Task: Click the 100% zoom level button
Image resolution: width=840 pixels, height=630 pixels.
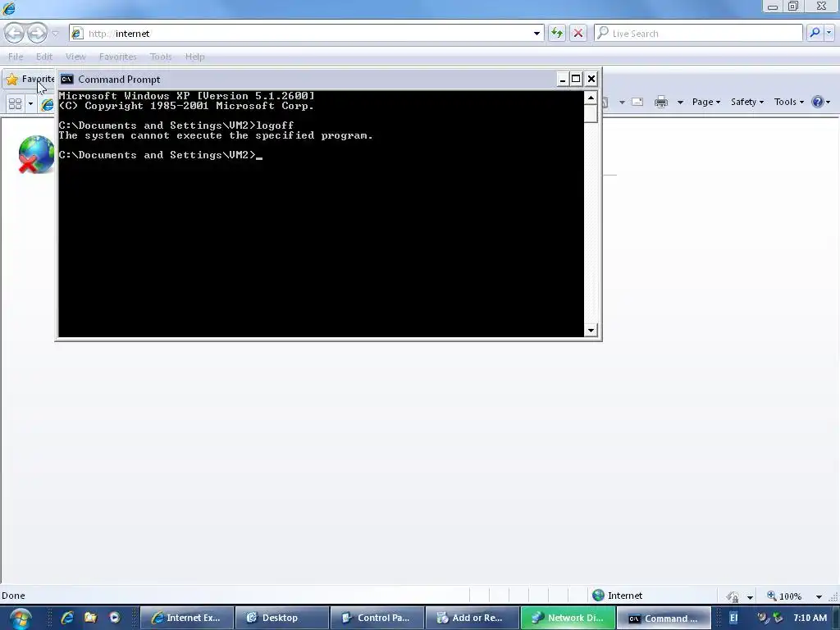Action: [784, 596]
